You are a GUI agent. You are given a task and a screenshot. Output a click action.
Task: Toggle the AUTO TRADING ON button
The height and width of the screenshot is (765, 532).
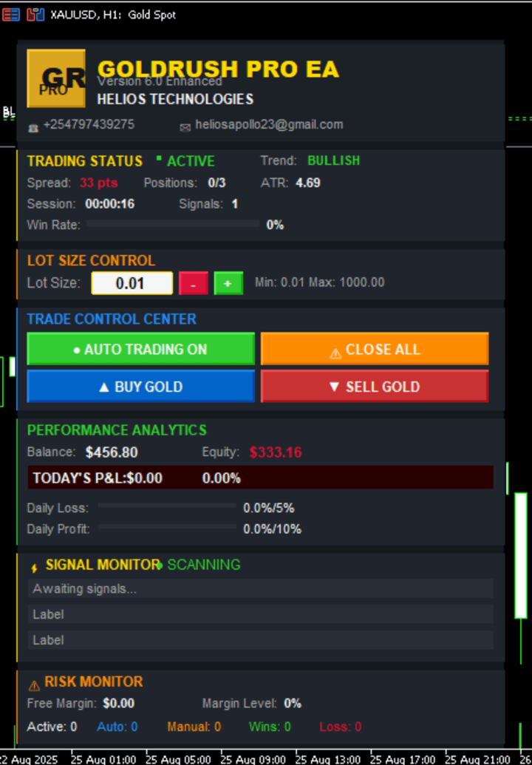click(x=140, y=349)
